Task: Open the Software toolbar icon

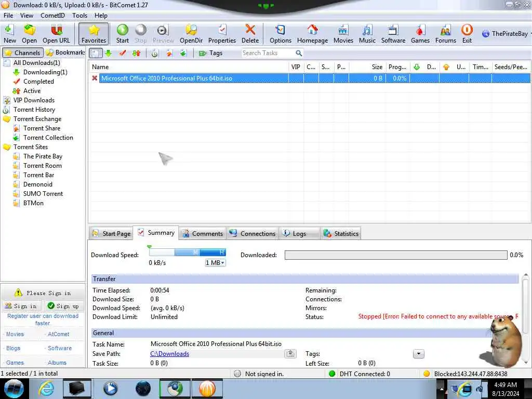Action: (393, 34)
